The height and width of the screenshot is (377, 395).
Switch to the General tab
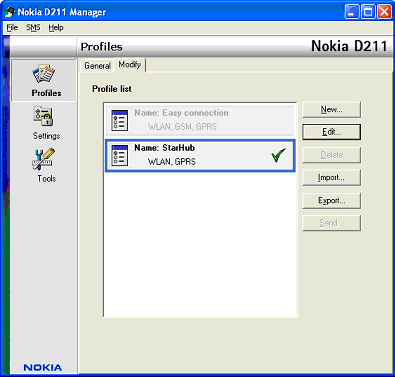(x=97, y=66)
